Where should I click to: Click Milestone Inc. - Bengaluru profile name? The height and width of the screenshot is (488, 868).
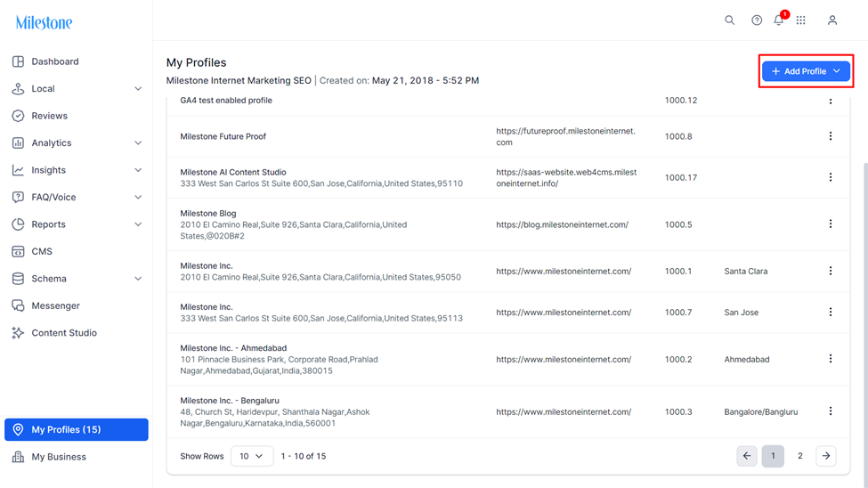230,401
